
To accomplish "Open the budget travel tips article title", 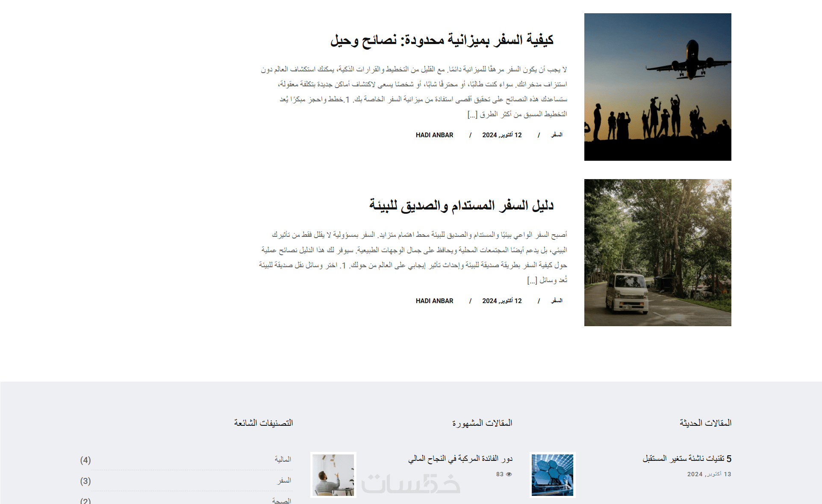I will click(x=442, y=40).
